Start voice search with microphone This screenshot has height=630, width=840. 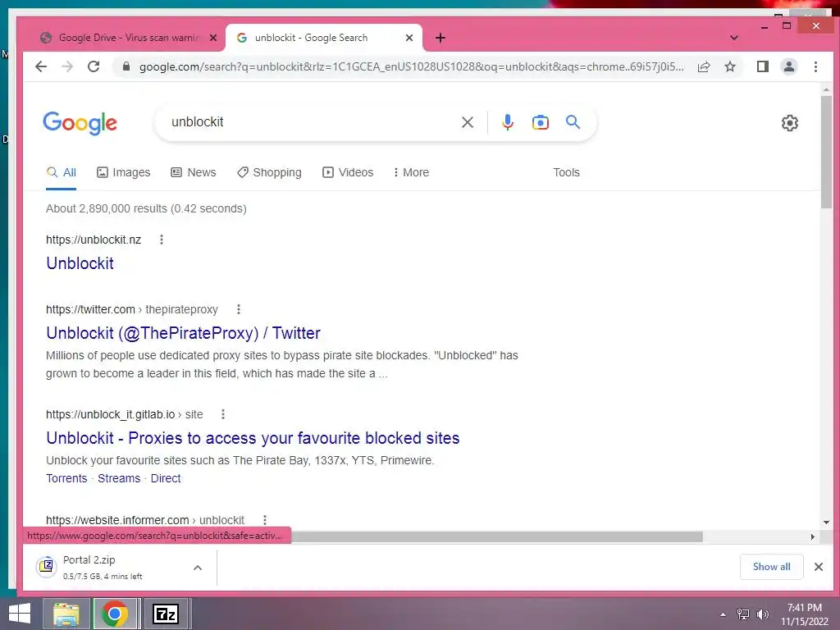coord(507,122)
